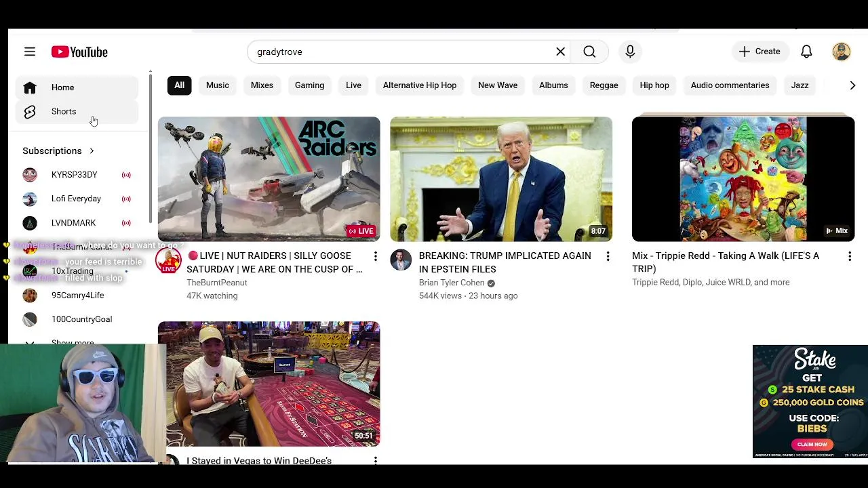Click the Lofi Everyday channel avatar
Image resolution: width=868 pixels, height=488 pixels.
tap(30, 199)
